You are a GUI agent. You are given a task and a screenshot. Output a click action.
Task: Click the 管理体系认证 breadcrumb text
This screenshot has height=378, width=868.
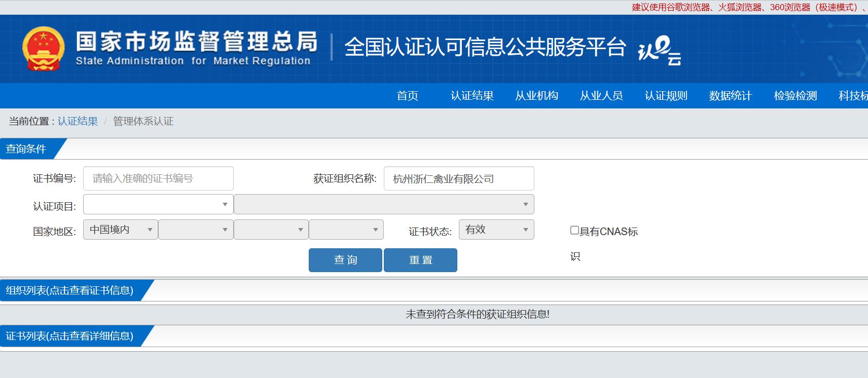[x=143, y=121]
